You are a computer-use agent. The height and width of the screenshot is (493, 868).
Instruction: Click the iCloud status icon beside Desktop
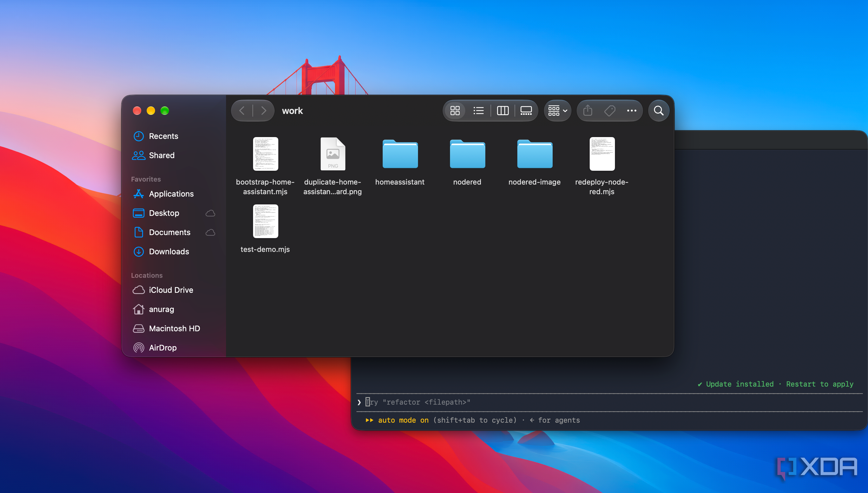pyautogui.click(x=210, y=213)
